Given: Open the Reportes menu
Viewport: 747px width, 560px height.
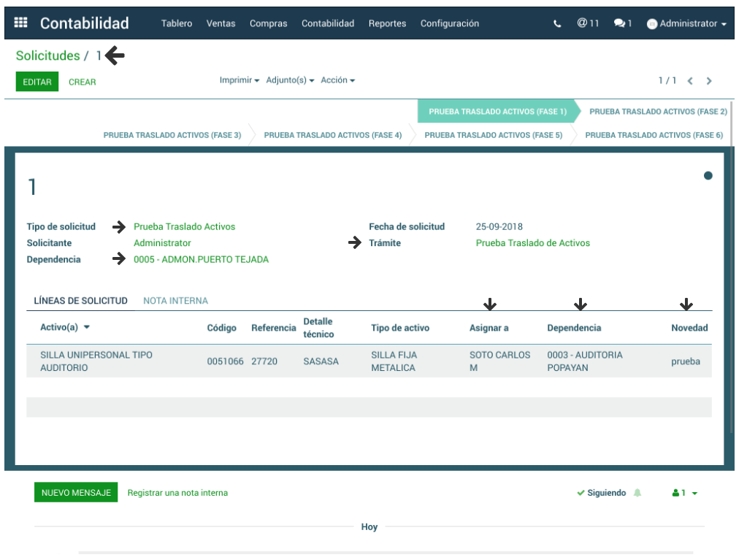Looking at the screenshot, I should pos(387,23).
